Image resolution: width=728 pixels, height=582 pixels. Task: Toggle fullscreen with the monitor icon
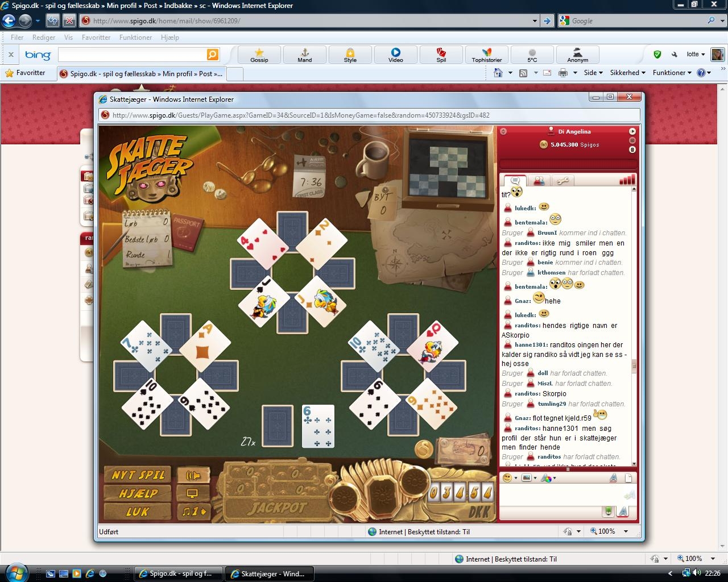click(193, 493)
